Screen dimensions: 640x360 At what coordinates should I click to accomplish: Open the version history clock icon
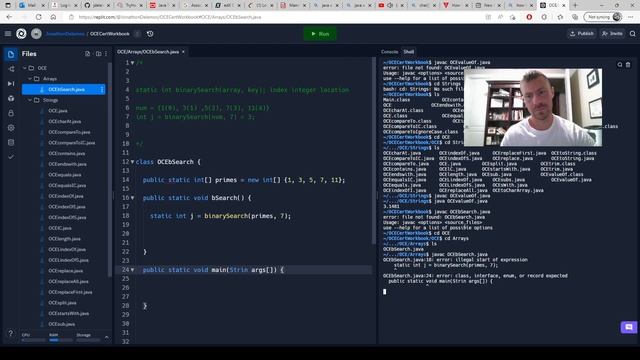[150, 34]
